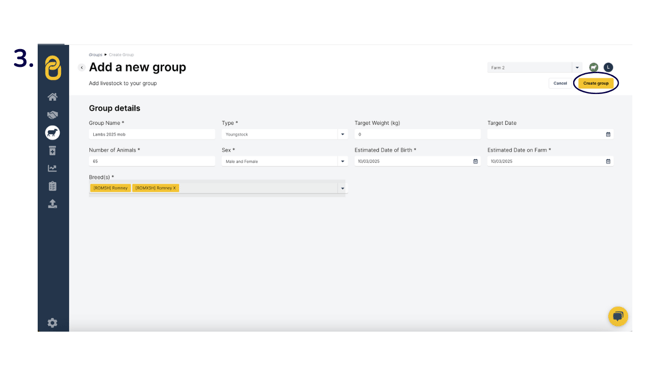
Task: Focus the Number of Animals field
Action: pyautogui.click(x=152, y=161)
